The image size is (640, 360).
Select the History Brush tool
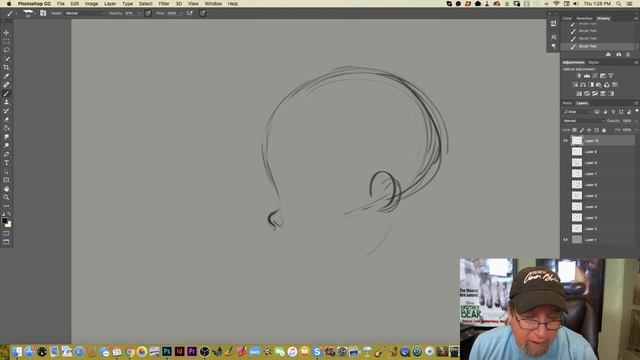[6, 111]
